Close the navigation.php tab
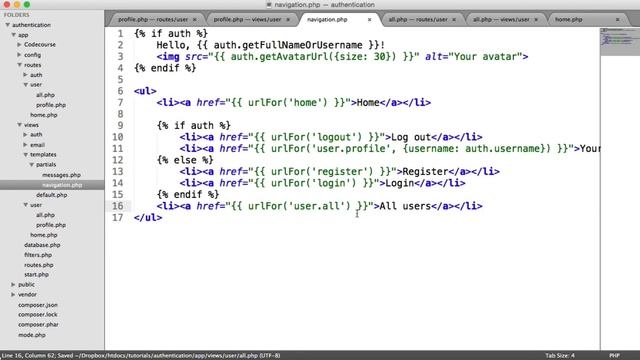The width and height of the screenshot is (640, 360). click(369, 20)
